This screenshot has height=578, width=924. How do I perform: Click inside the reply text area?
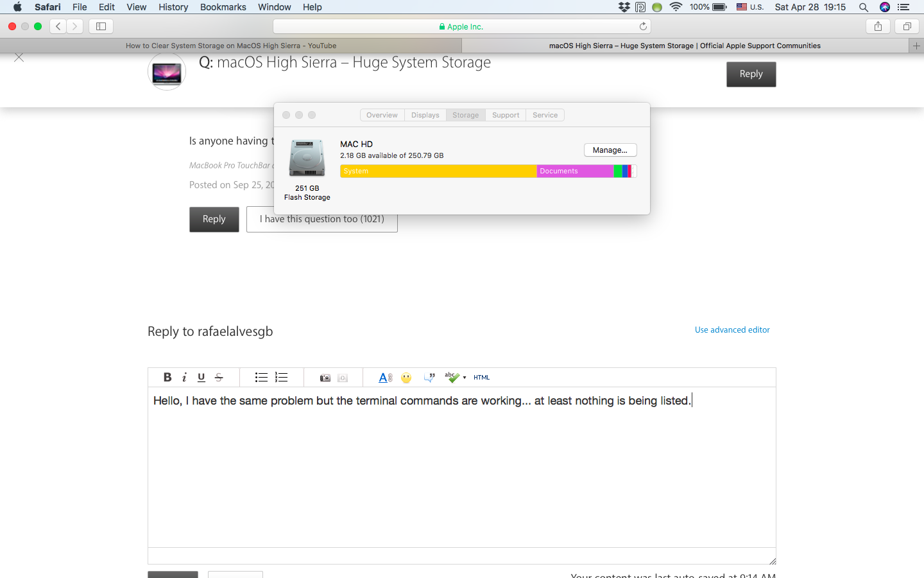point(462,467)
